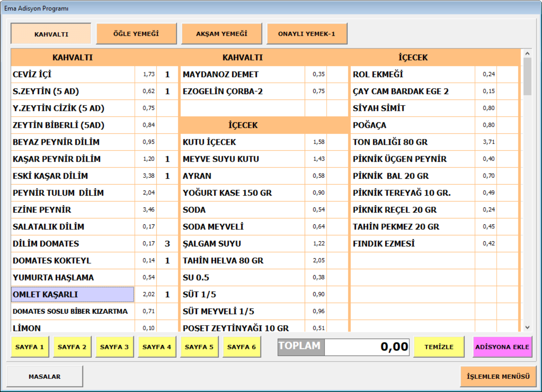This screenshot has width=542, height=392.
Task: Open İŞLEMLER MENÜSÜ
Action: pos(498,376)
